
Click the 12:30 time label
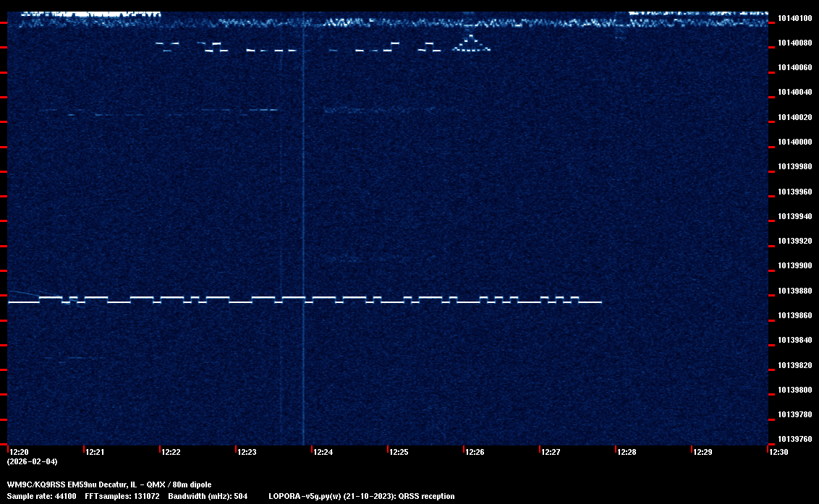coord(778,453)
